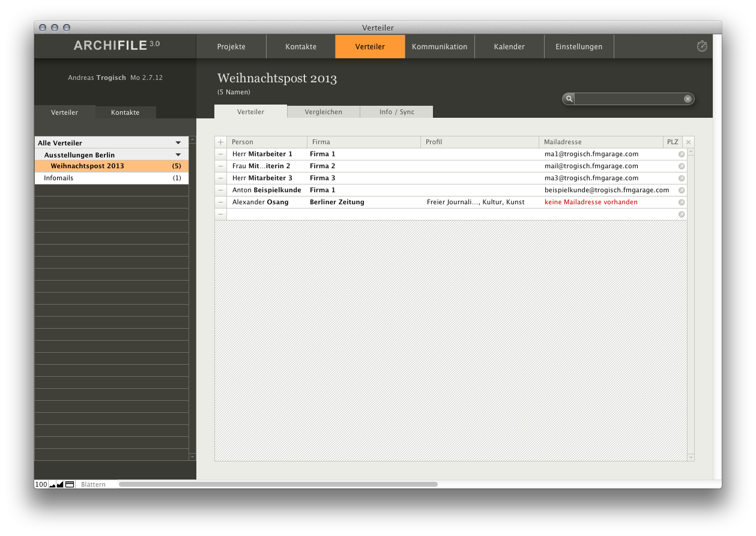The height and width of the screenshot is (536, 756).
Task: Click the stopwatch icon in the top bar
Action: point(701,46)
